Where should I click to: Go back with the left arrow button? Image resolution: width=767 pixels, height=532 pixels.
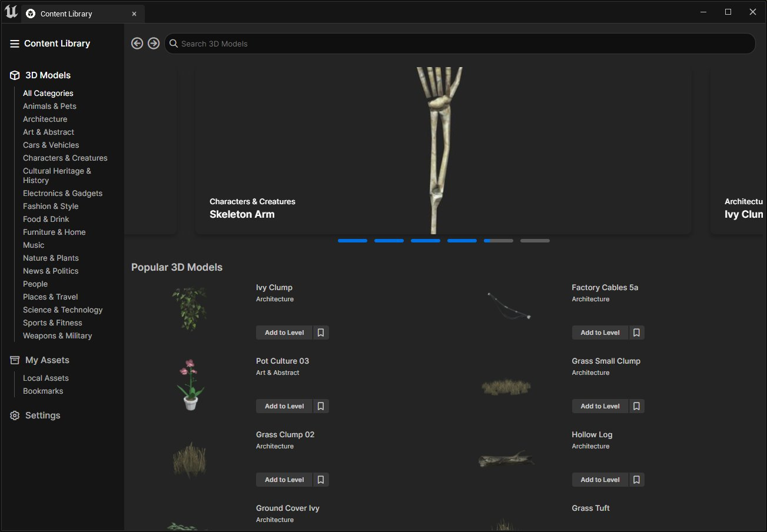tap(137, 44)
